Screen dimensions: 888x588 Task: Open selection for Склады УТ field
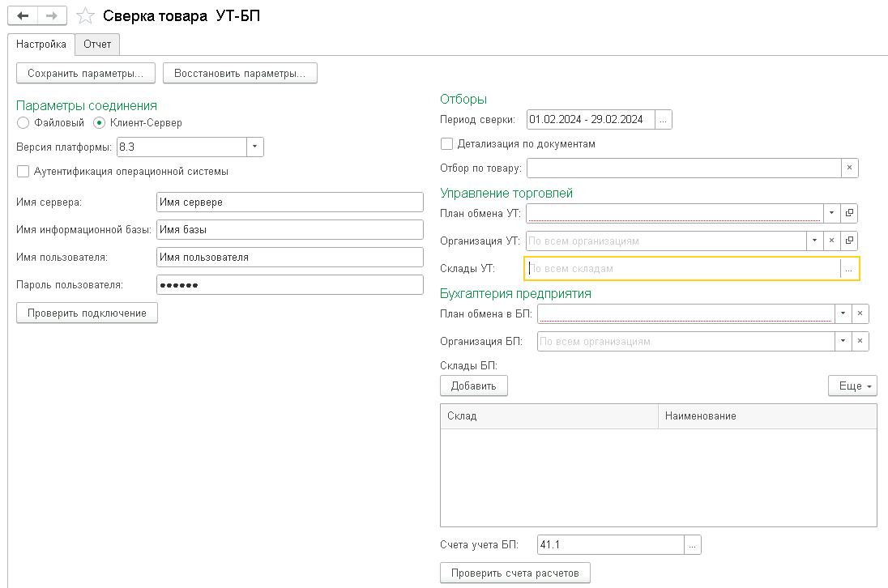point(849,268)
